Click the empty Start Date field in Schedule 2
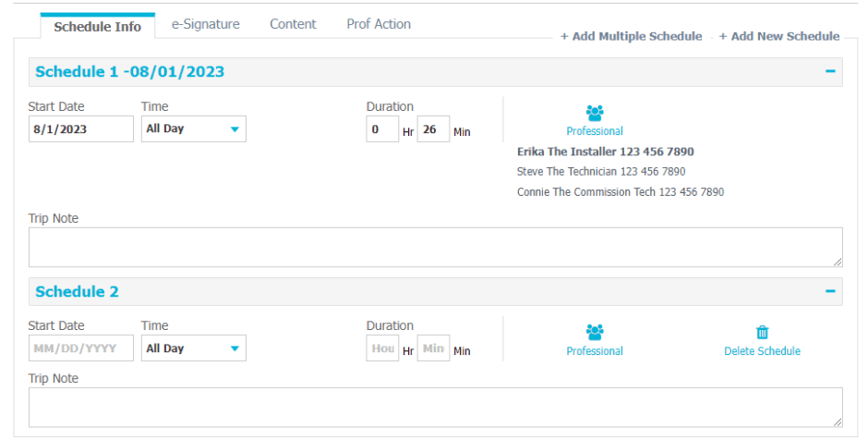 [x=80, y=348]
